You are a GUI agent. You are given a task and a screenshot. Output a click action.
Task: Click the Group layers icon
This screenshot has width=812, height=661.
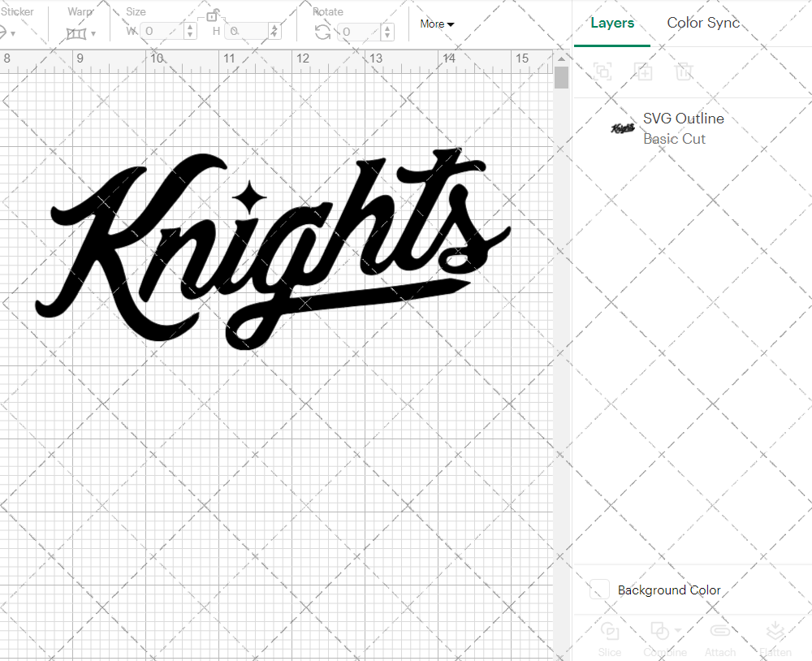(x=603, y=71)
